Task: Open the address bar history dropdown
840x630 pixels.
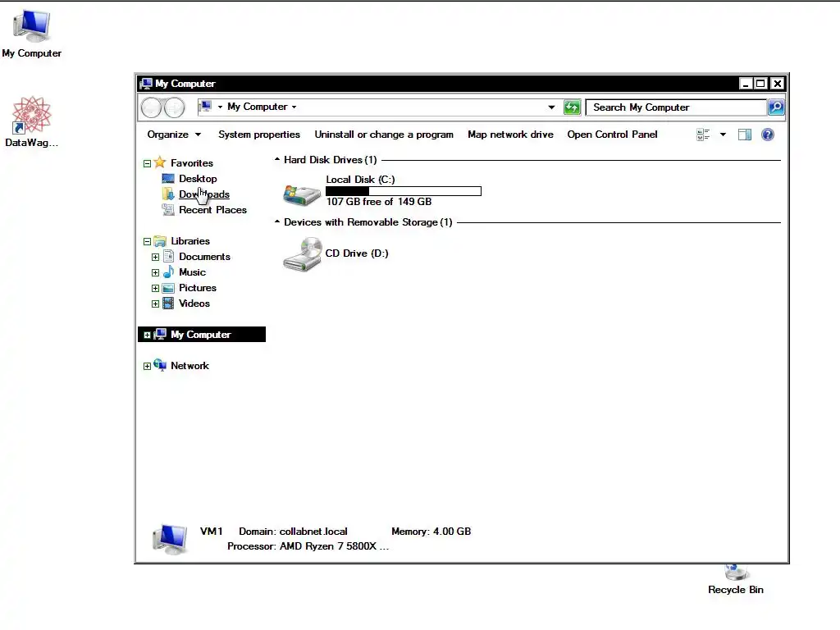Action: click(x=551, y=107)
